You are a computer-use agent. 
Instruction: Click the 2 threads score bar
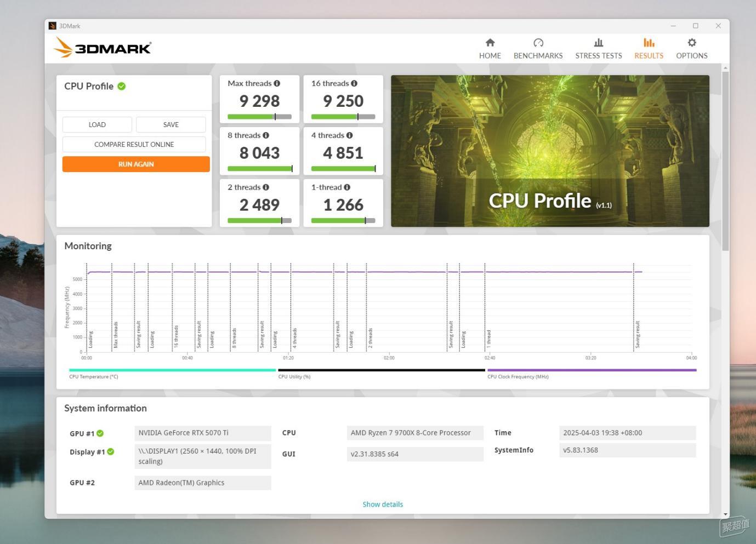[x=259, y=221]
